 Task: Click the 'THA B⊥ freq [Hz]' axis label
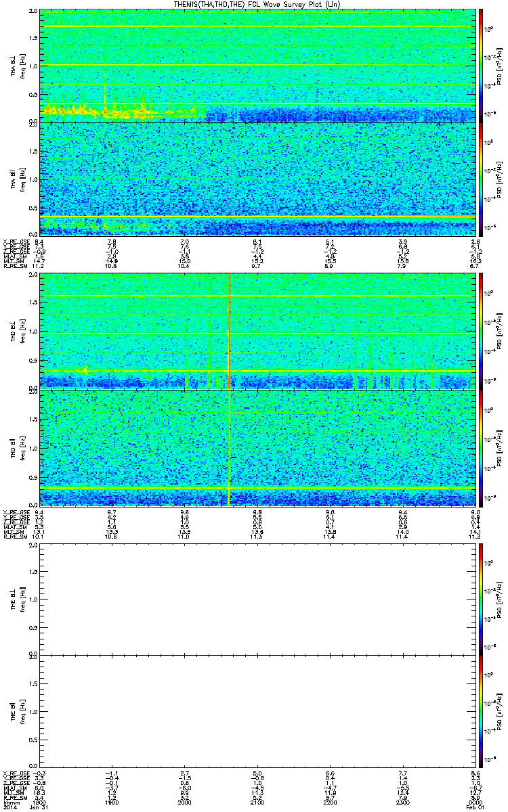click(17, 66)
